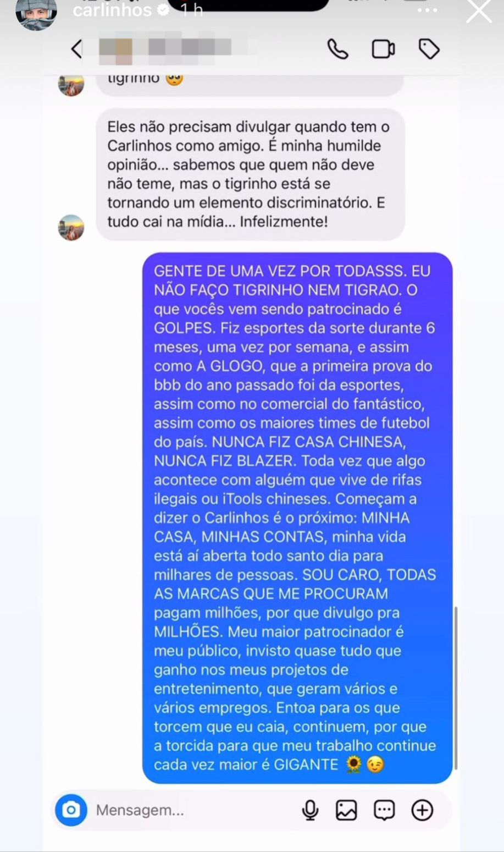
Task: Open the label tag icon in header
Action: [x=429, y=50]
